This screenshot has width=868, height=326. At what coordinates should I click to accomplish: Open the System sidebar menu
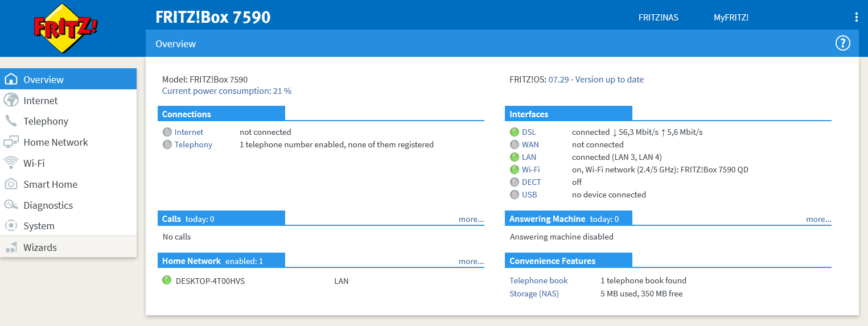coord(68,226)
